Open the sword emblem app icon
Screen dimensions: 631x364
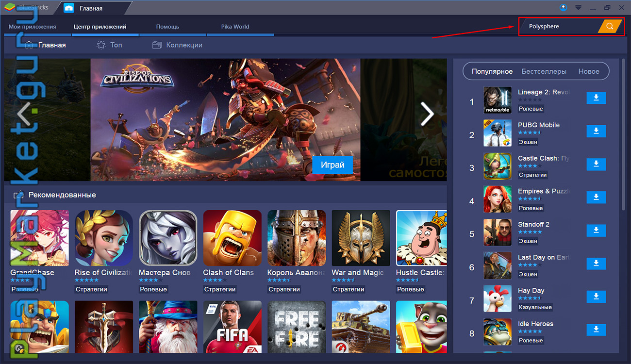point(104,327)
